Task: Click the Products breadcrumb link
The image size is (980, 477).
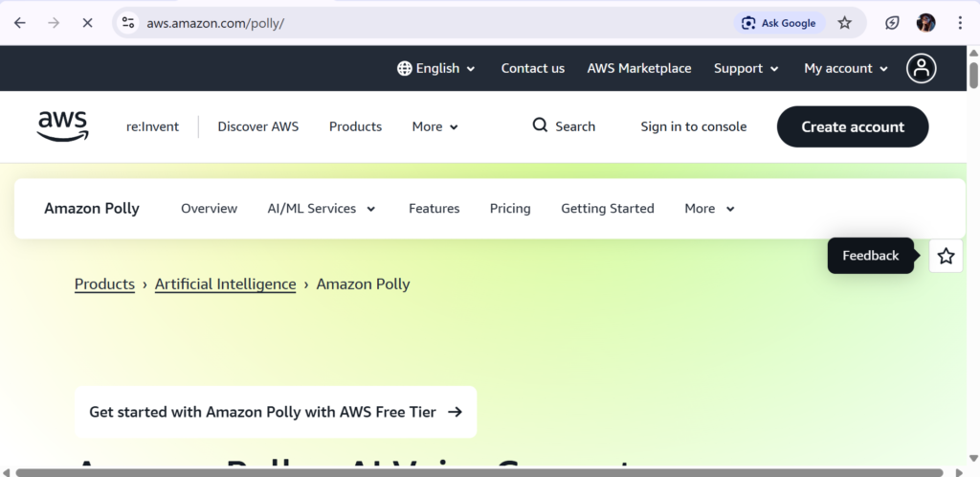Action: point(104,284)
